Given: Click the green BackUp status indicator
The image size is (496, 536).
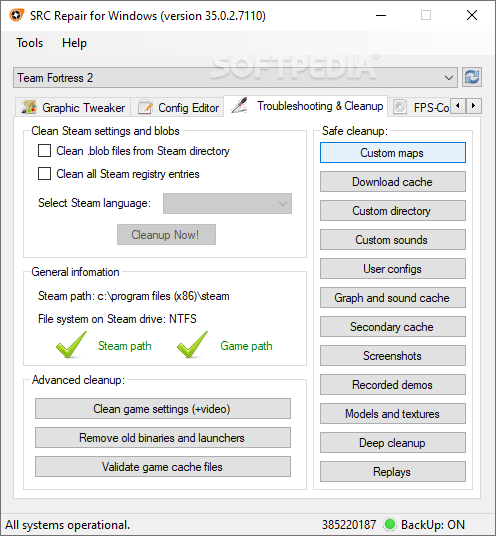Looking at the screenshot, I should click(390, 524).
